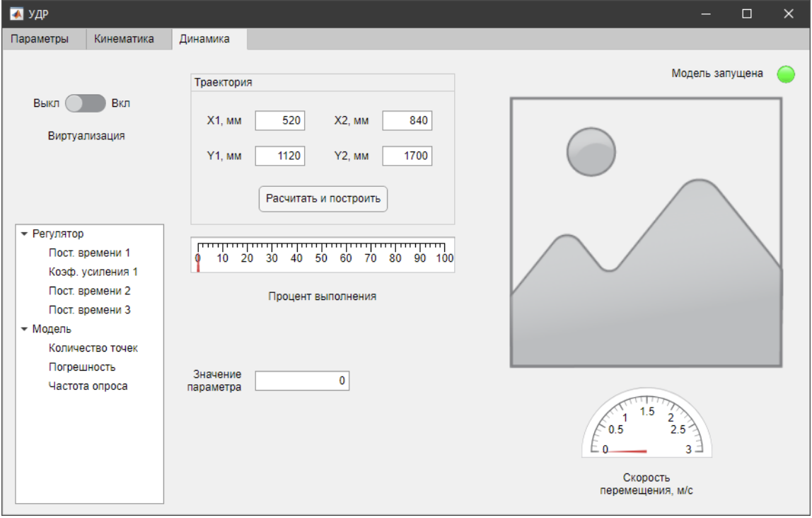The width and height of the screenshot is (812, 518).
Task: Select the Модель tree label
Action: [x=52, y=330]
